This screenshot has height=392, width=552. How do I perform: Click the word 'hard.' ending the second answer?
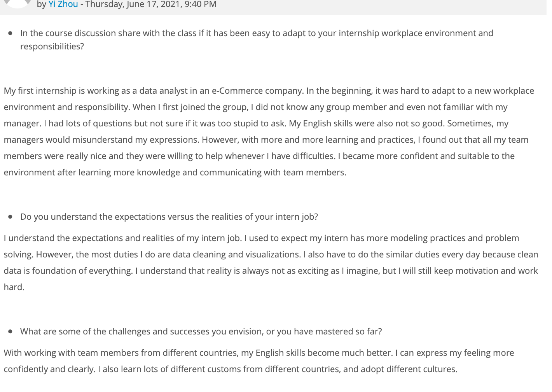[x=14, y=287]
